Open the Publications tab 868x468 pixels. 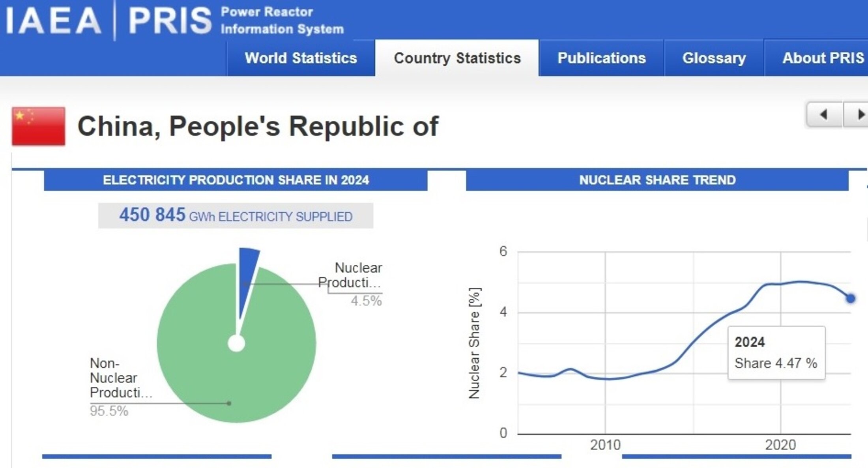pos(601,58)
